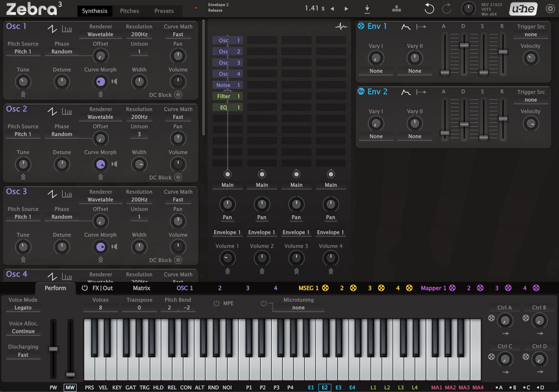The image size is (559, 392).
Task: Open settings with the gear icon
Action: (x=549, y=9)
